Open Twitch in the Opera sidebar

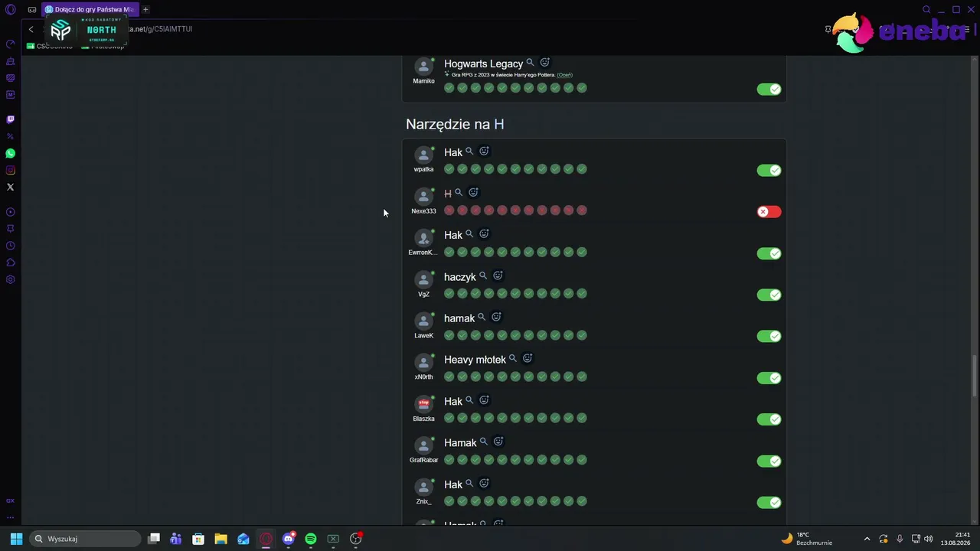pyautogui.click(x=11, y=119)
